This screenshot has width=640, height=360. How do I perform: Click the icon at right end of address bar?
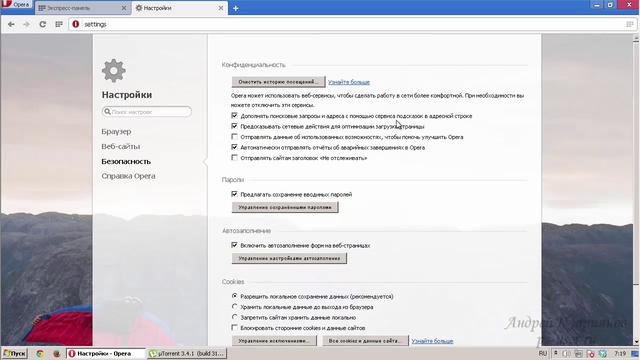[630, 24]
